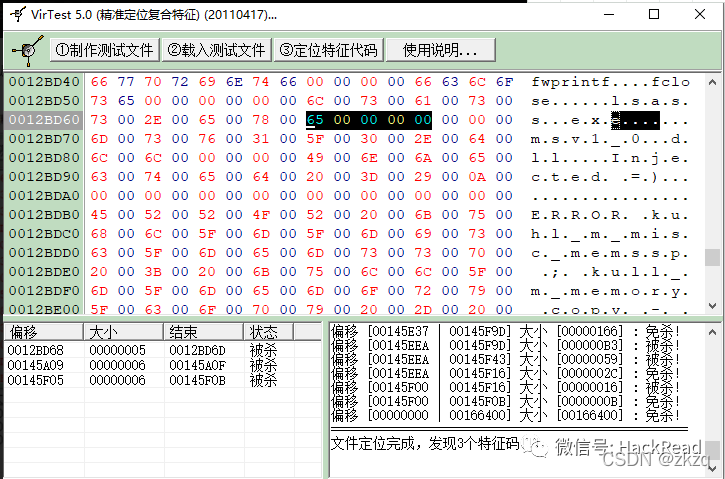Click end address 0012BD6D cell
This screenshot has height=479, width=725.
(197, 350)
